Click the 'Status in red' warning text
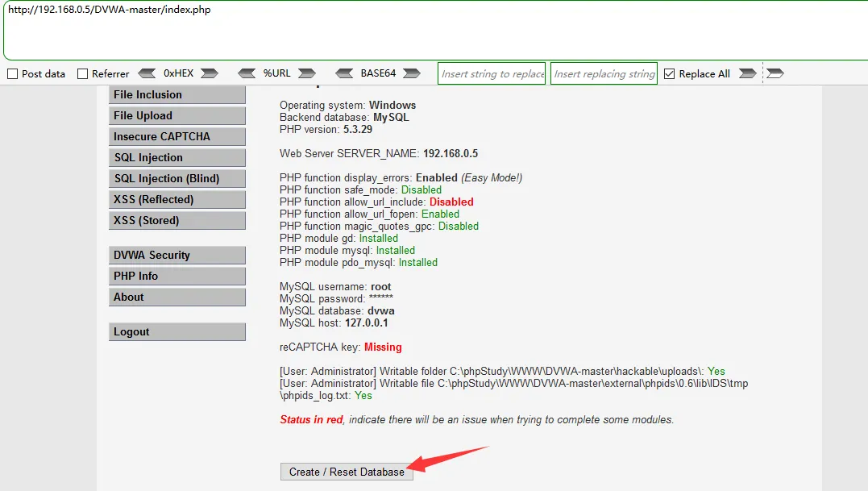The height and width of the screenshot is (491, 868). [x=312, y=419]
